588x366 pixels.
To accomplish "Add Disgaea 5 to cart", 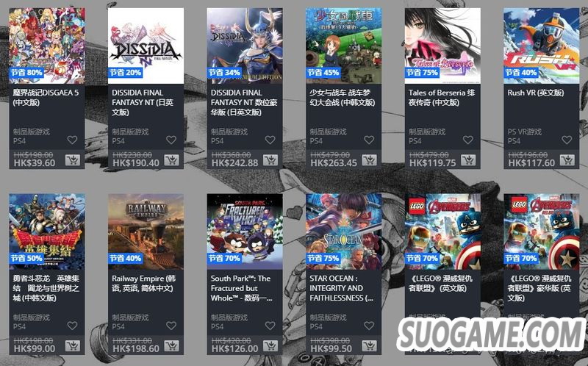I will pyautogui.click(x=72, y=160).
